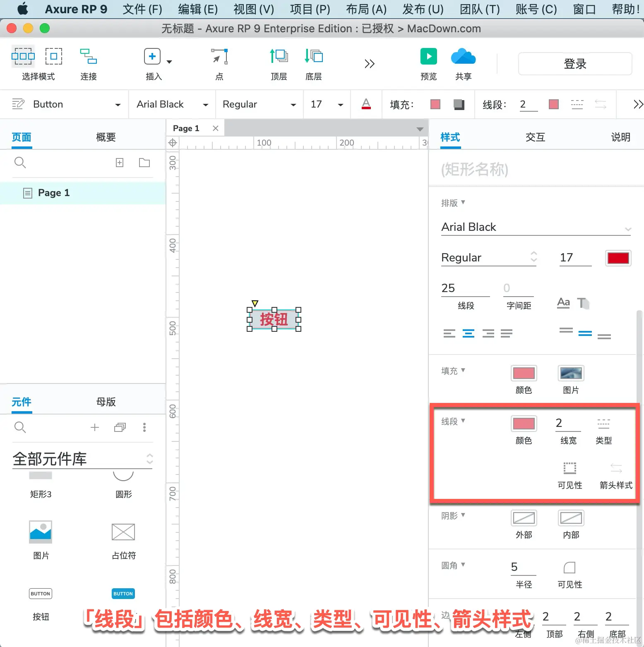Open the 文件 (F) menu
644x647 pixels.
(x=142, y=9)
